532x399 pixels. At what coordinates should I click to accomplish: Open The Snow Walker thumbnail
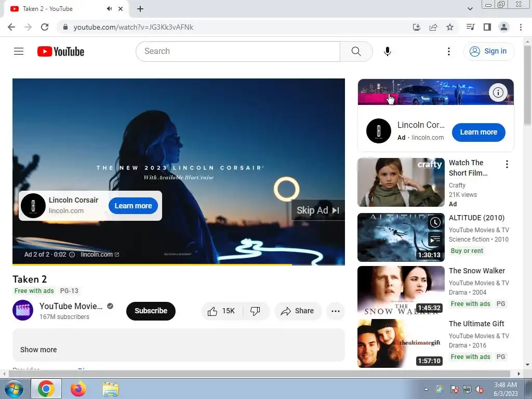(401, 290)
